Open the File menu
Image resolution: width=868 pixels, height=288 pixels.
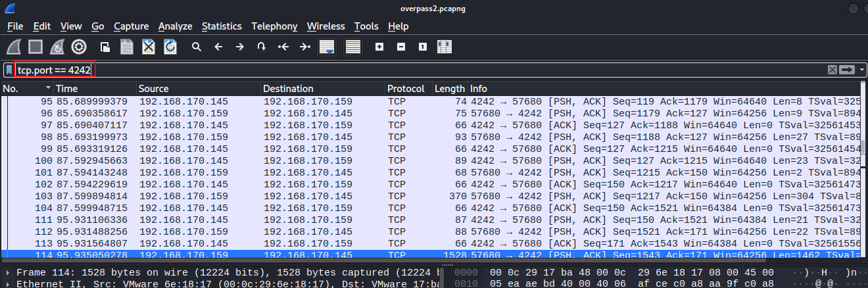click(x=15, y=26)
